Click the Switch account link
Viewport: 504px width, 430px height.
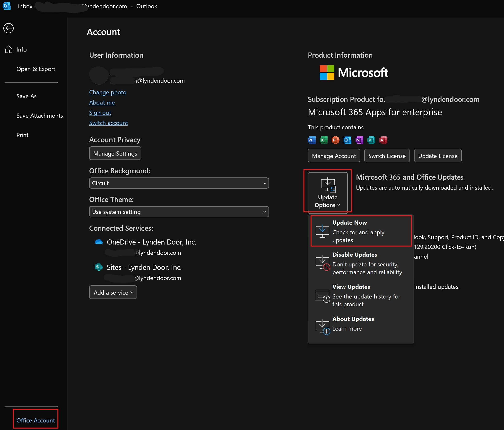[108, 123]
